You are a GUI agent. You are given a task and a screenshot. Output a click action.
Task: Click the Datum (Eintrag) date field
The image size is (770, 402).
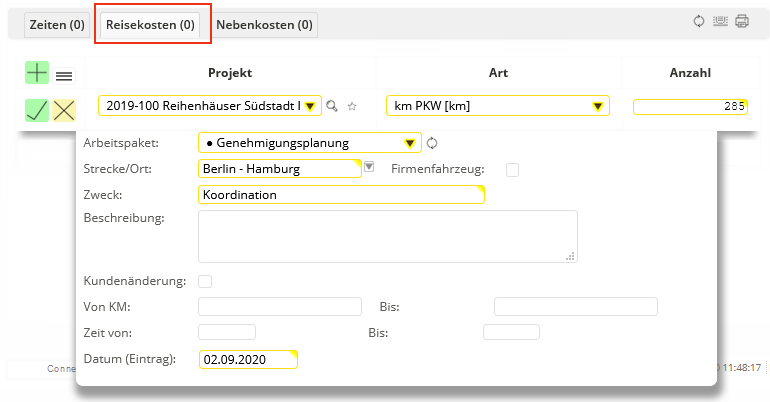coord(248,359)
